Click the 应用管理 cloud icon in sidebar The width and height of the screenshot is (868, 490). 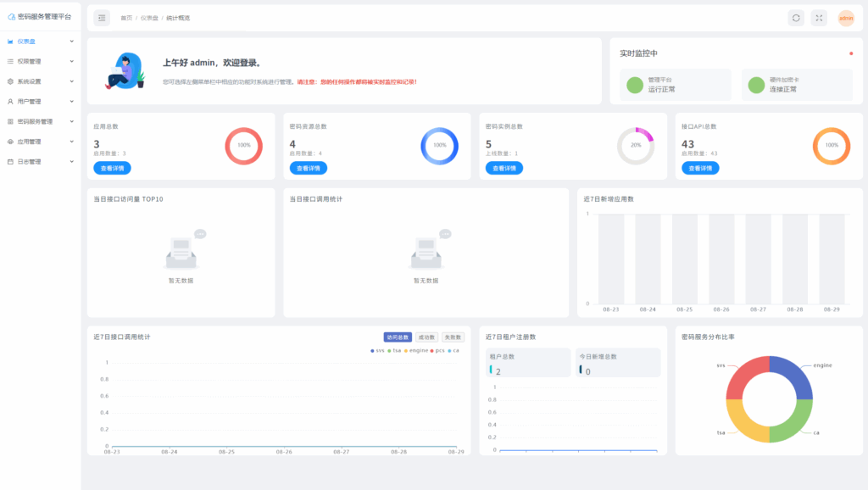click(10, 142)
